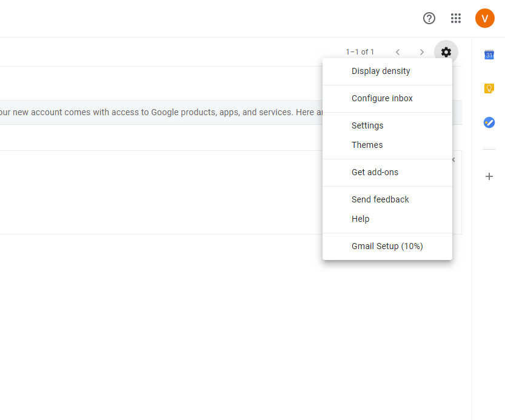Choose Display density from menu

[x=381, y=71]
